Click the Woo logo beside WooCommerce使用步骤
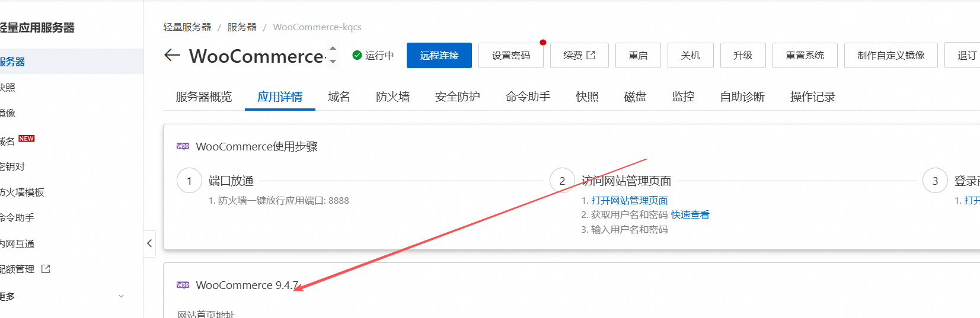The width and height of the screenshot is (980, 318). point(183,146)
